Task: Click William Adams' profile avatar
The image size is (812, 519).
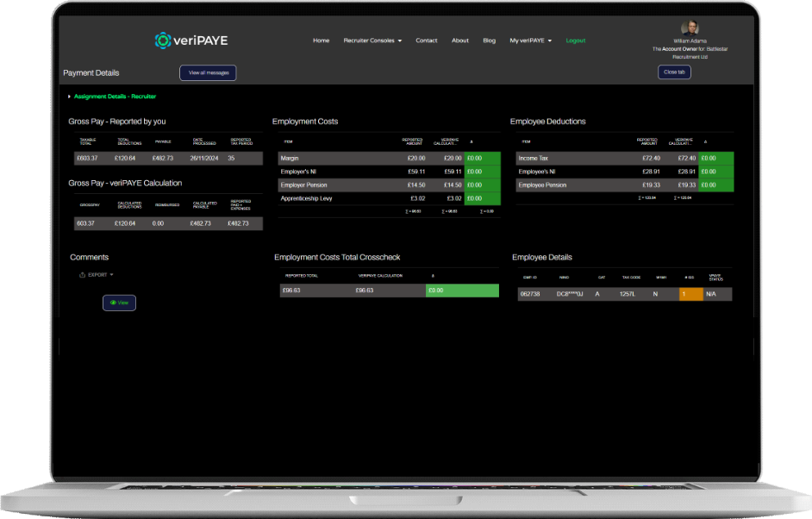Action: click(689, 28)
